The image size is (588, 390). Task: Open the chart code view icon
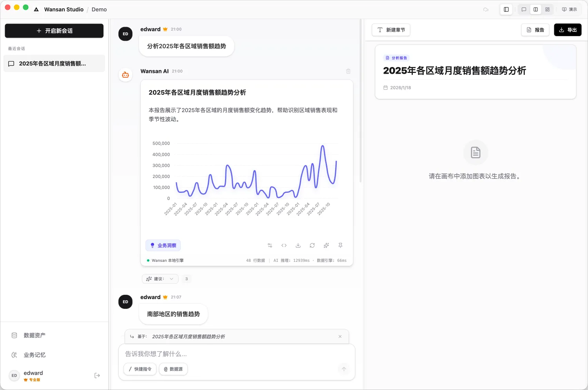(x=284, y=245)
